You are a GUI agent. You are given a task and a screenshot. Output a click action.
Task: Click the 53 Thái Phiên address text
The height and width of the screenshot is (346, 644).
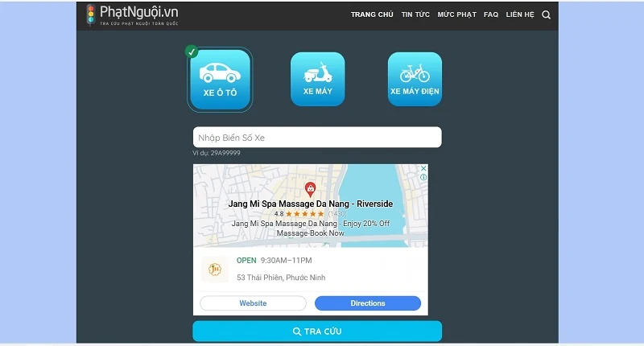(x=281, y=278)
